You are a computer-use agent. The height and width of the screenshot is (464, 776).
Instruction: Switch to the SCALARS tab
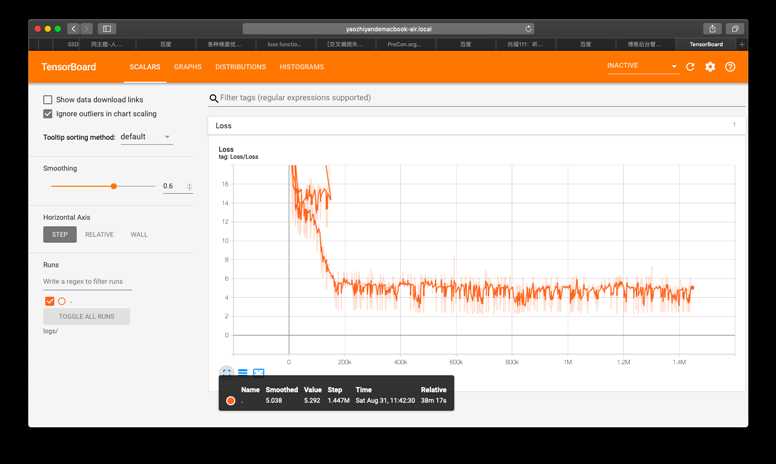click(x=145, y=67)
